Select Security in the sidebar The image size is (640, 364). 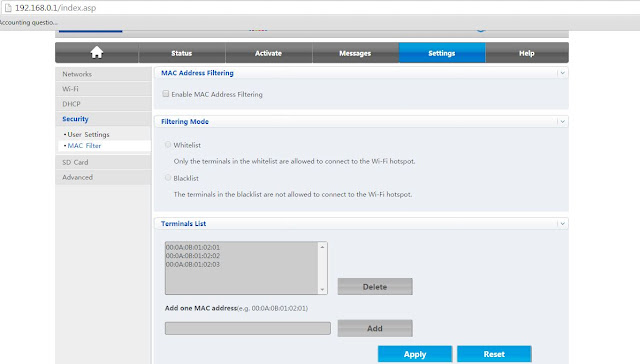pos(103,119)
